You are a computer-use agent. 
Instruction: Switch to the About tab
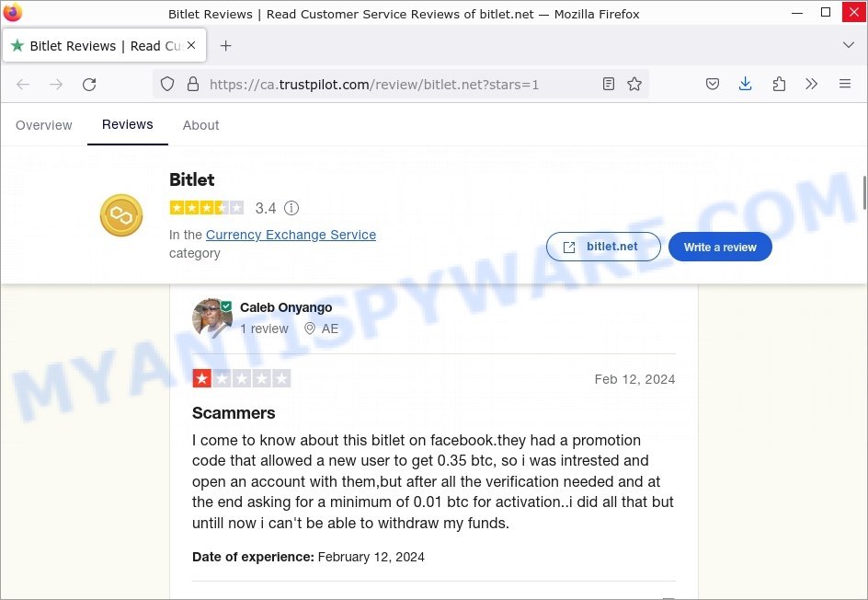click(201, 125)
